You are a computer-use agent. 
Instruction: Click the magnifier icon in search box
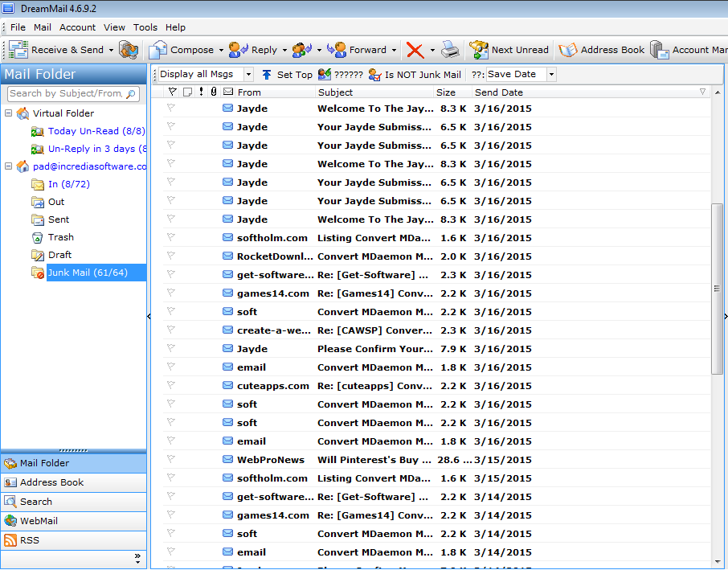[132, 94]
